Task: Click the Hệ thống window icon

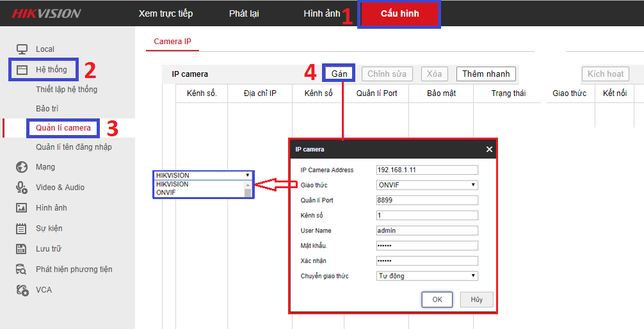Action: click(22, 70)
